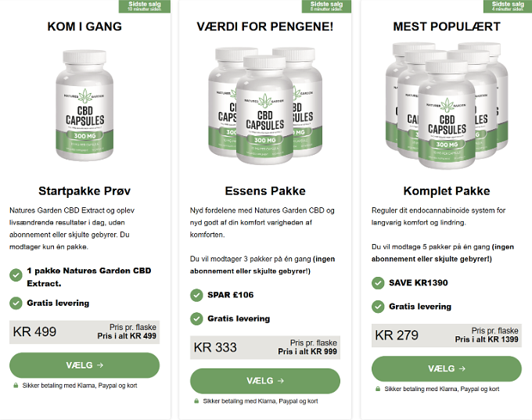This screenshot has width=532, height=420.
Task: Open the three-bottle Essens Pakke image
Action: pos(265,107)
